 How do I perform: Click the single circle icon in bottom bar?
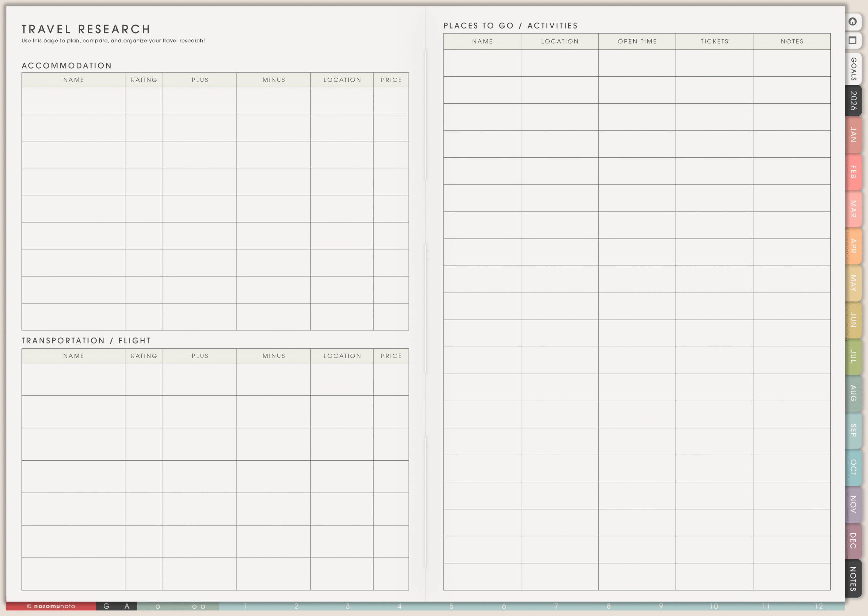click(158, 607)
